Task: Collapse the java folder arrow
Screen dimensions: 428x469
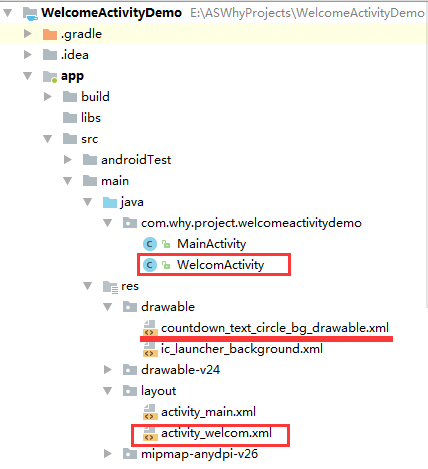Action: [87, 202]
